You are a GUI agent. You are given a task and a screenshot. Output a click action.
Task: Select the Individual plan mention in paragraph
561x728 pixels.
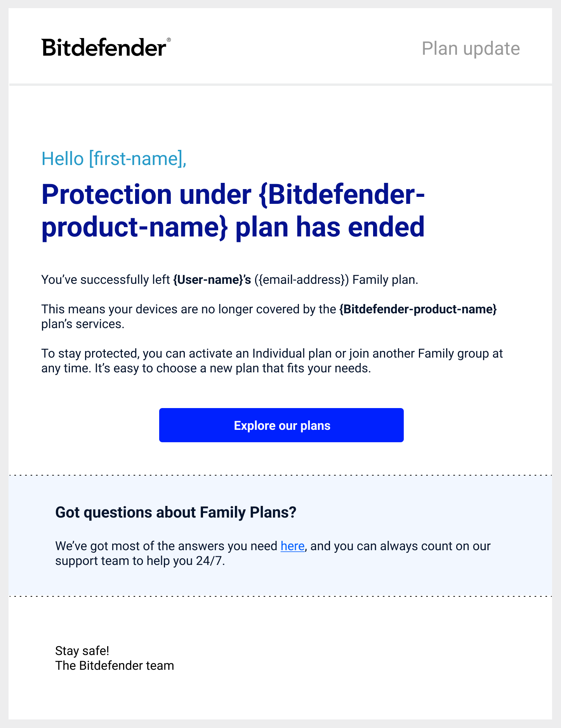tap(292, 354)
